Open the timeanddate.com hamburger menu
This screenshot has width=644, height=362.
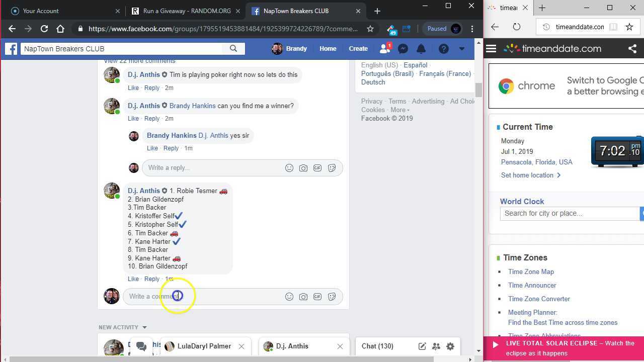pos(491,49)
